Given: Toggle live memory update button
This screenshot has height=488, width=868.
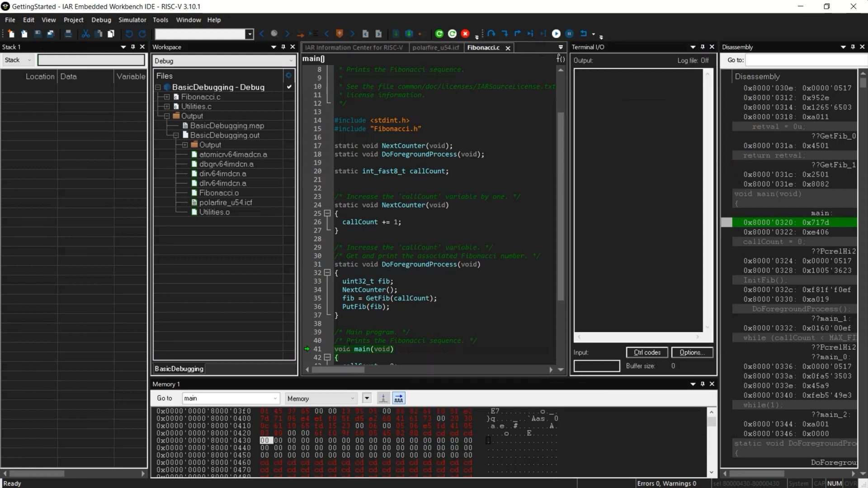Looking at the screenshot, I should tap(398, 398).
